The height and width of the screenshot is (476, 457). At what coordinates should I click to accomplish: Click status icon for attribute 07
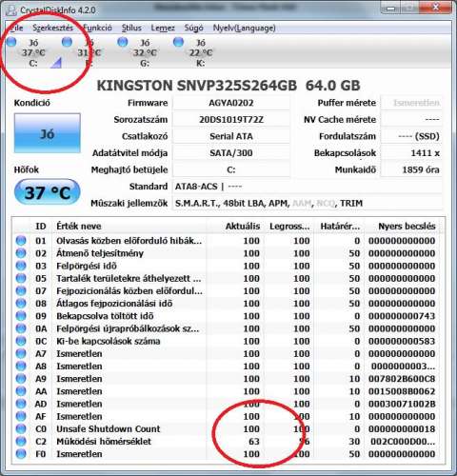pyautogui.click(x=21, y=290)
